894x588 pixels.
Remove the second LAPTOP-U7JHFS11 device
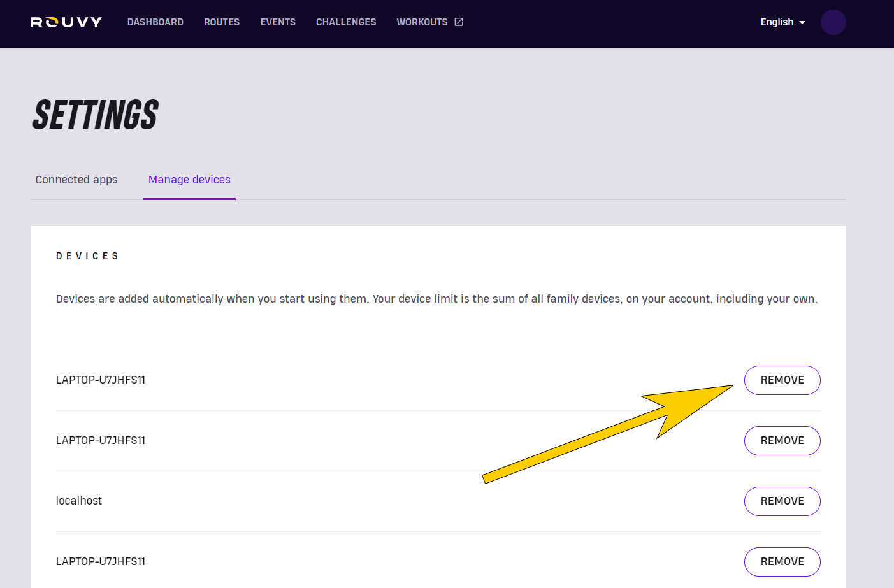coord(782,441)
